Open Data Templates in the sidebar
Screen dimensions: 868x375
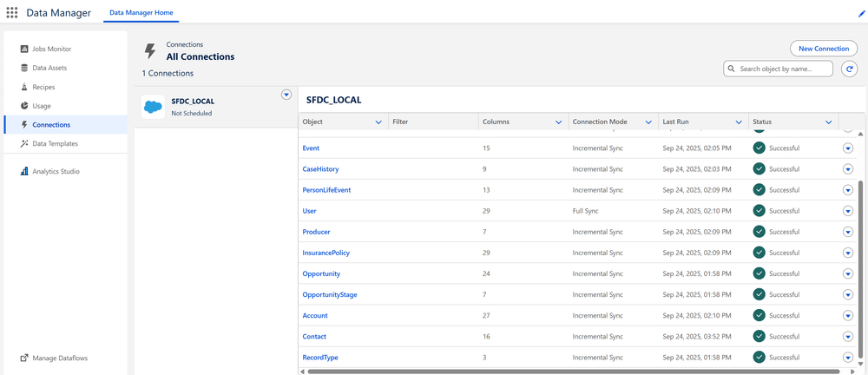55,144
